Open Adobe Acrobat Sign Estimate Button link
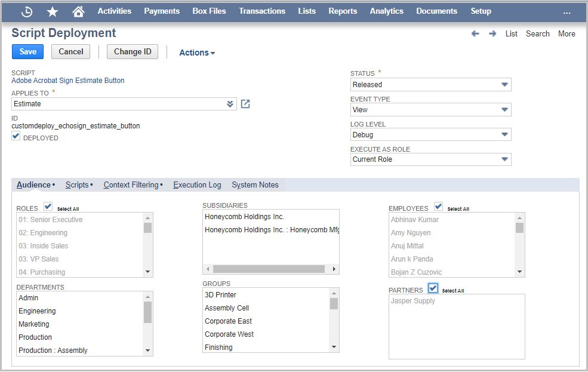 (68, 81)
